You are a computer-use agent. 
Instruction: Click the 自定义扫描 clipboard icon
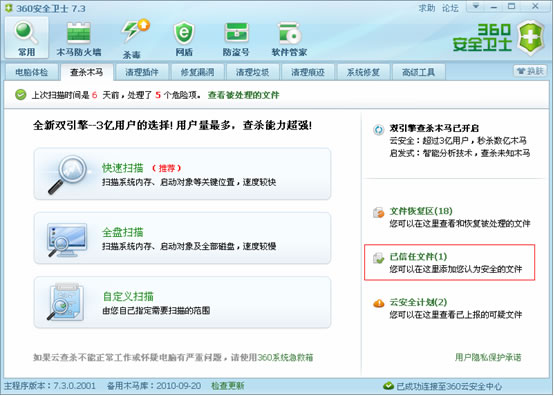click(x=66, y=302)
